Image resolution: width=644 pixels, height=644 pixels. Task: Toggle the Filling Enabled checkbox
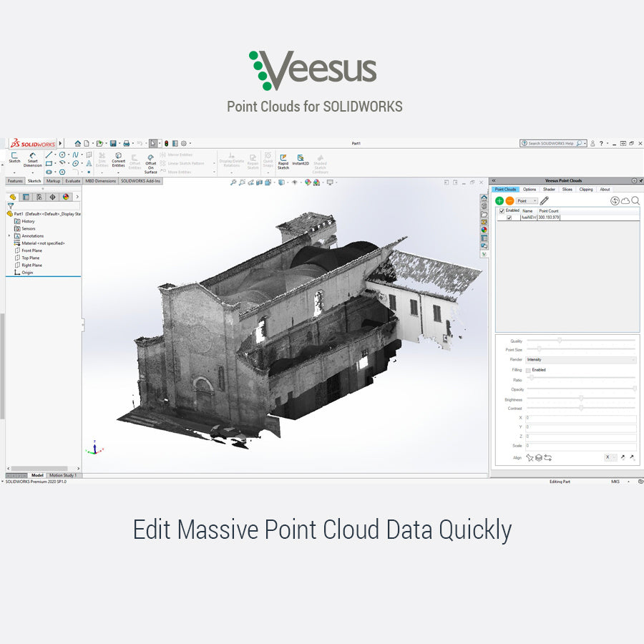click(528, 370)
